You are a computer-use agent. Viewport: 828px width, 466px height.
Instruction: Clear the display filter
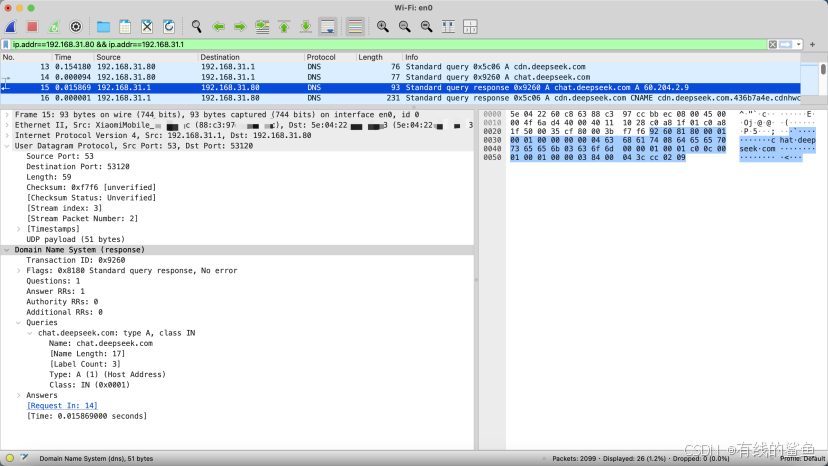tap(773, 44)
